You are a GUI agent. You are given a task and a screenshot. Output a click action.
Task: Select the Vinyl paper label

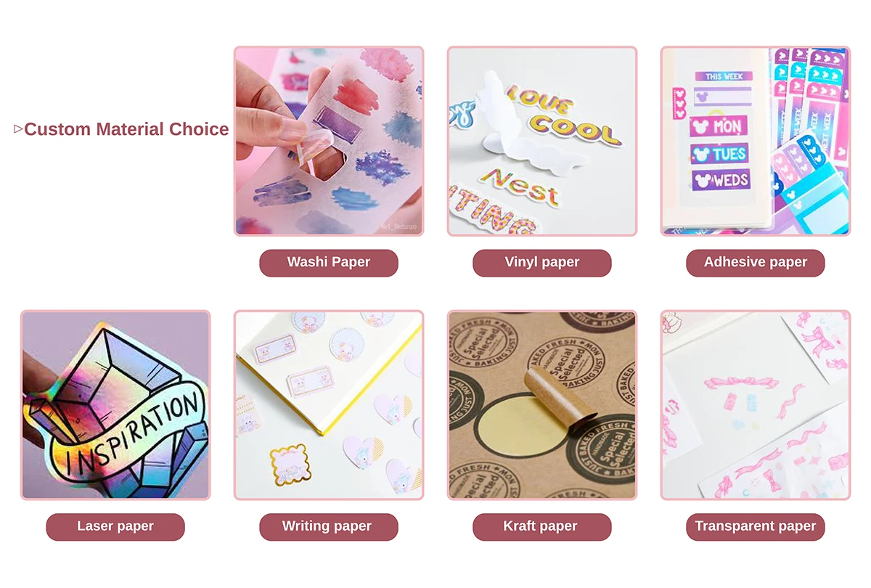[x=542, y=263]
